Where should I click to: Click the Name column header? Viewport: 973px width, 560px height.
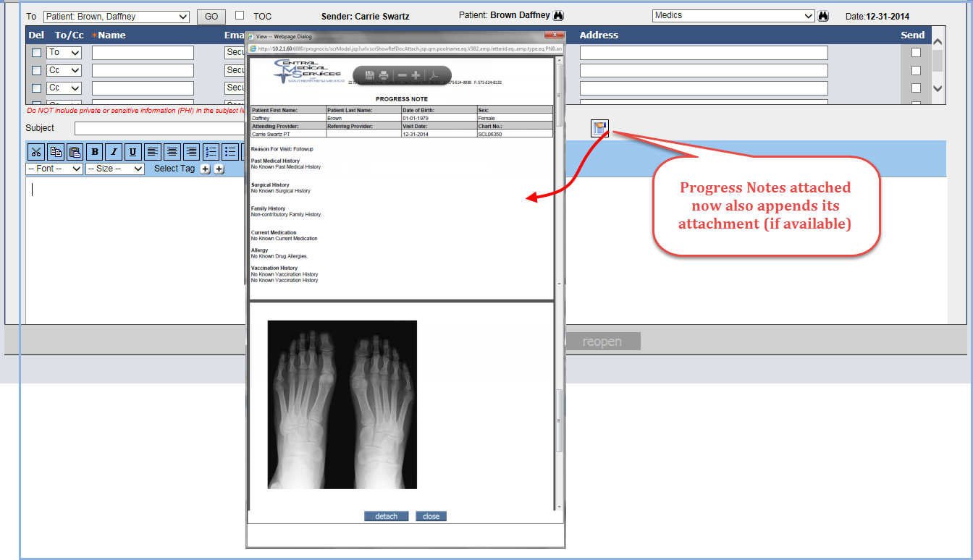point(112,35)
